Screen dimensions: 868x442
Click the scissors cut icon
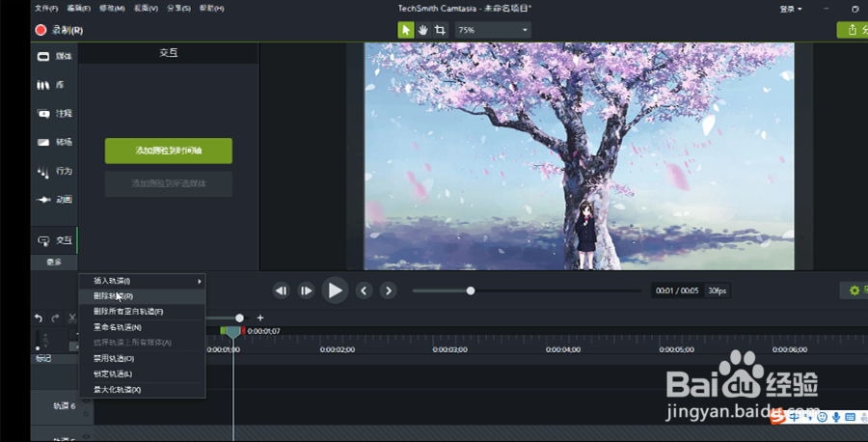[72, 318]
